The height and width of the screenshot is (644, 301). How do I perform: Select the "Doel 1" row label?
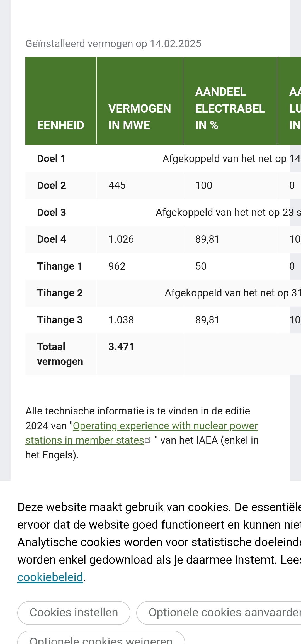51,159
